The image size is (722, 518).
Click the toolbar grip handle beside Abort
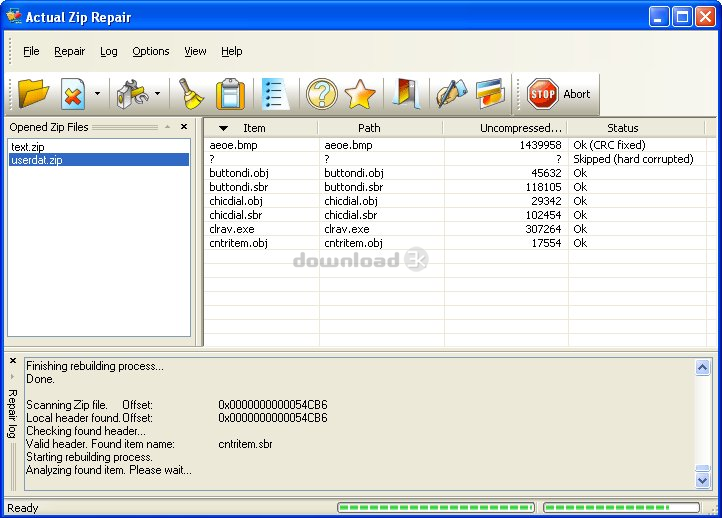tap(519, 94)
